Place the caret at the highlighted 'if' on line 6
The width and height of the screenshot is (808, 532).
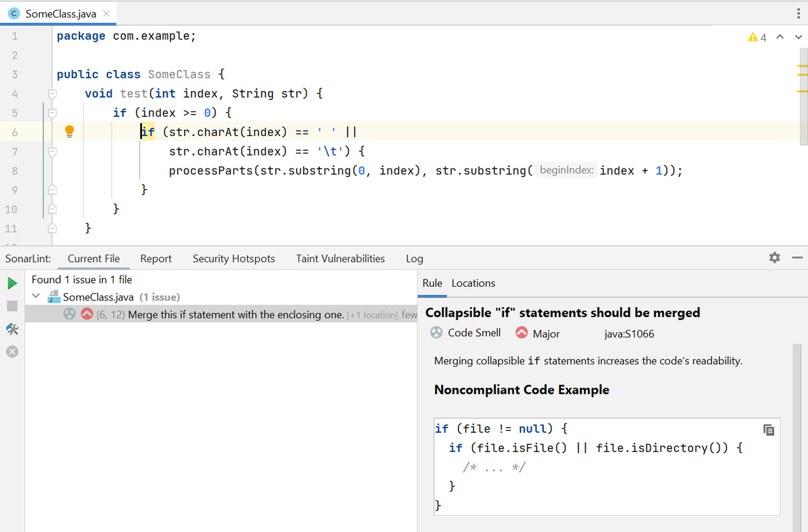pyautogui.click(x=147, y=131)
